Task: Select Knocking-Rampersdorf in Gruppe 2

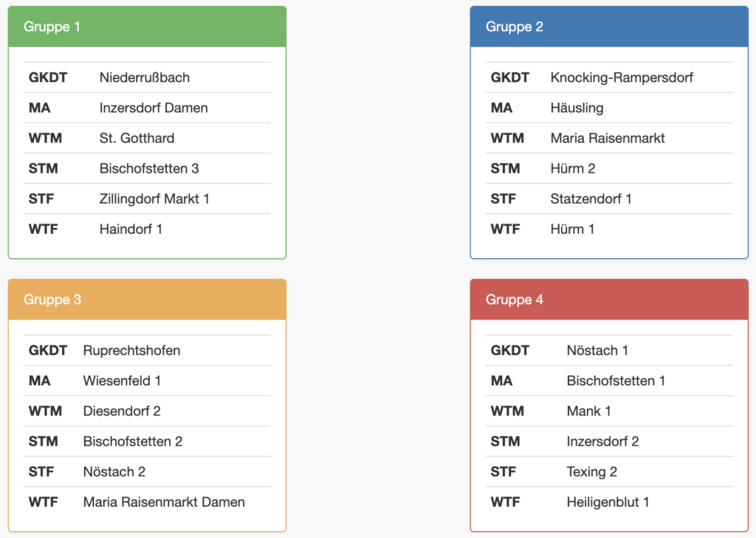Action: point(622,77)
